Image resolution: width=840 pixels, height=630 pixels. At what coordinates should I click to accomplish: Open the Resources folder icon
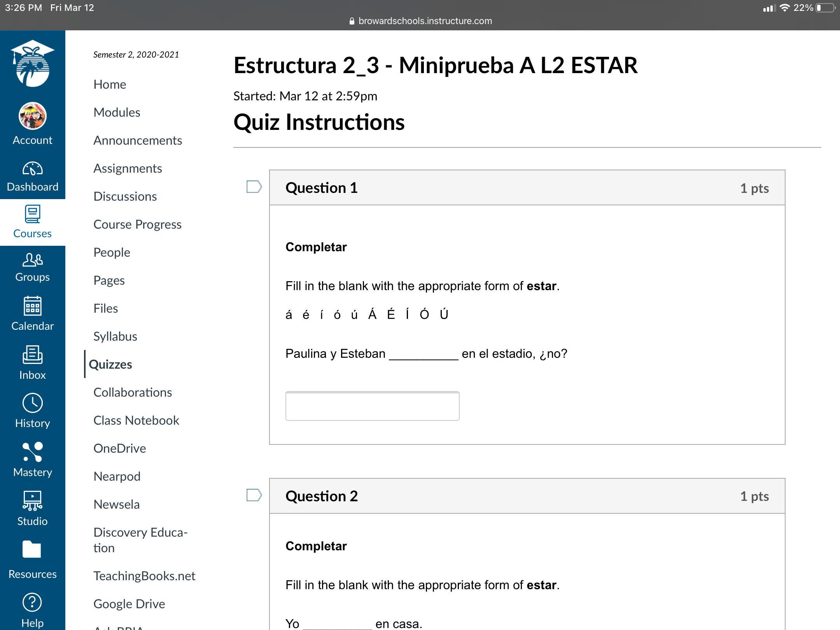tap(32, 549)
